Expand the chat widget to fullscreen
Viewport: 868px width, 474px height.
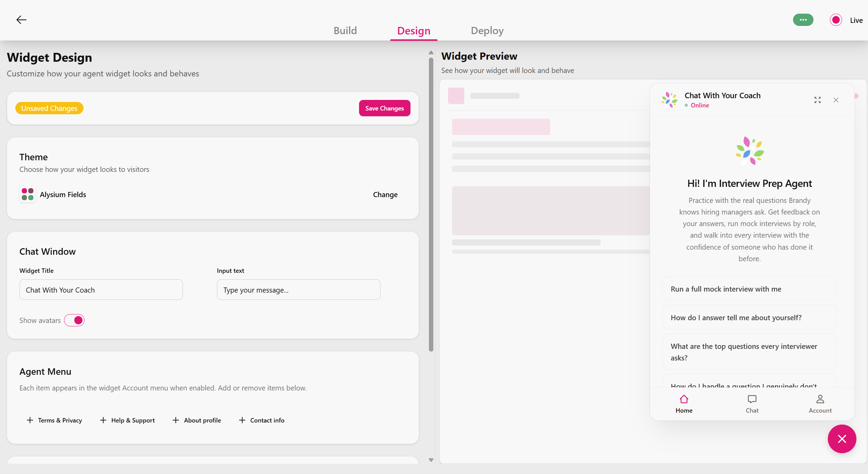(817, 100)
